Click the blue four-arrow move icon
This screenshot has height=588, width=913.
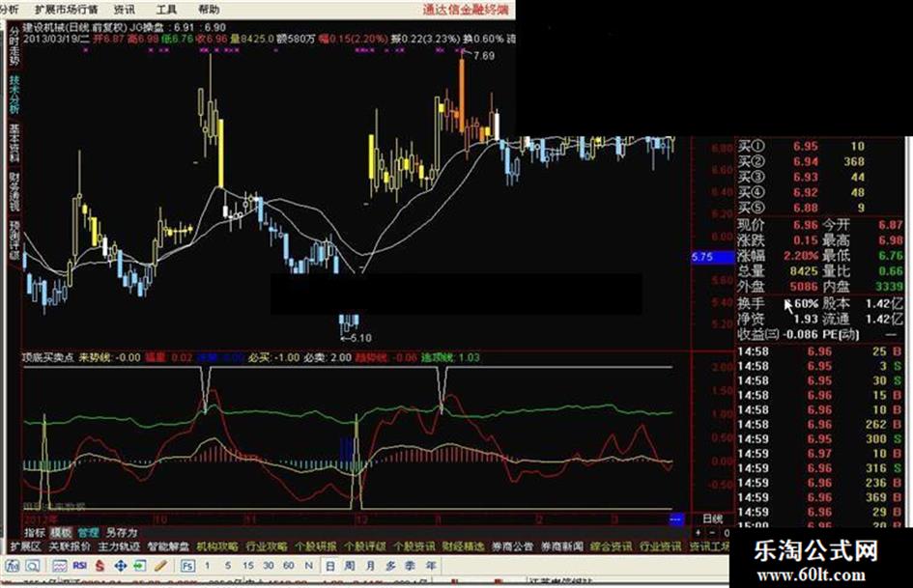coord(120,565)
